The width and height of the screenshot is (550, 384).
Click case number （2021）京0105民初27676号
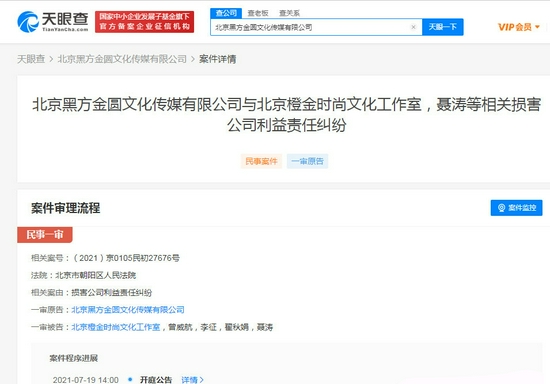pyautogui.click(x=126, y=258)
